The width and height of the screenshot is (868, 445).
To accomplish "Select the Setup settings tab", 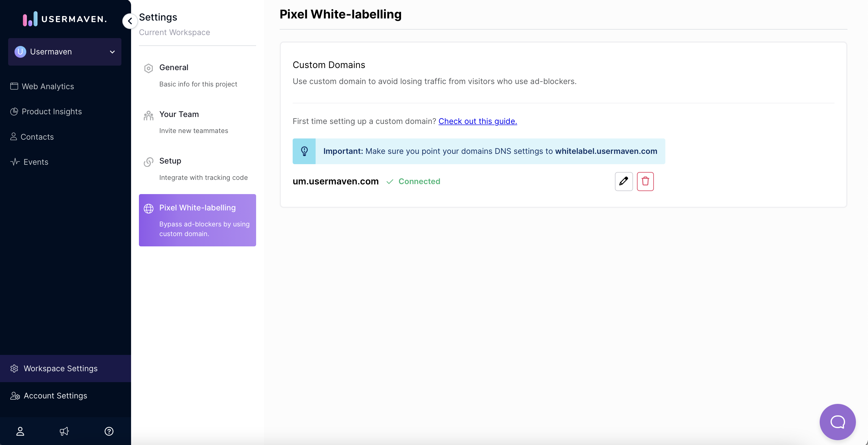I will tap(198, 169).
